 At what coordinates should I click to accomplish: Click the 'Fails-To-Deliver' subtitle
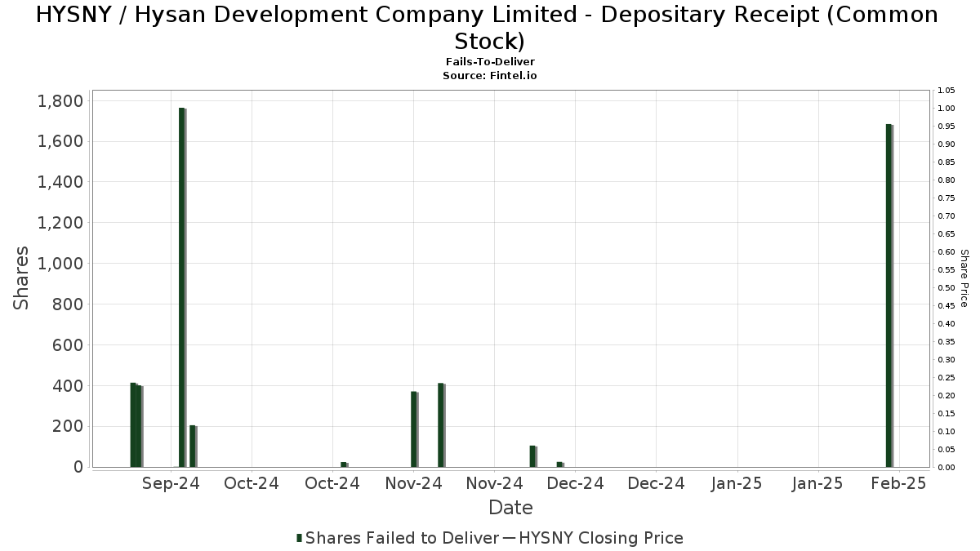pos(490,62)
